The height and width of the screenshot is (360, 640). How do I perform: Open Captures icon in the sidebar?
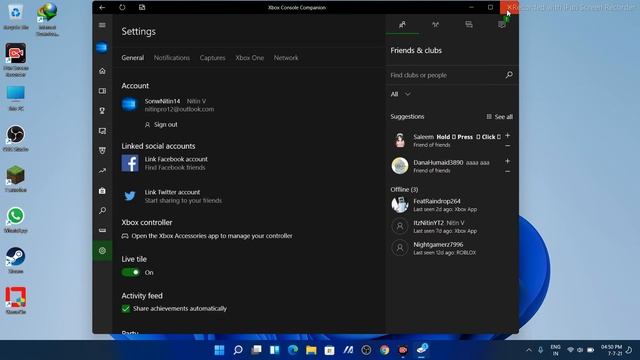click(x=102, y=131)
